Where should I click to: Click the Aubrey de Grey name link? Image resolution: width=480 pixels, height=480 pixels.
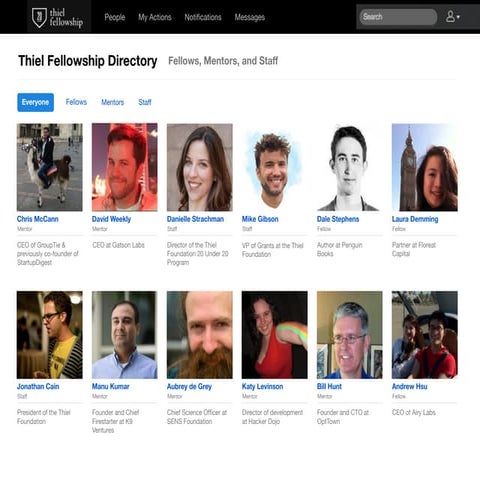click(x=189, y=387)
